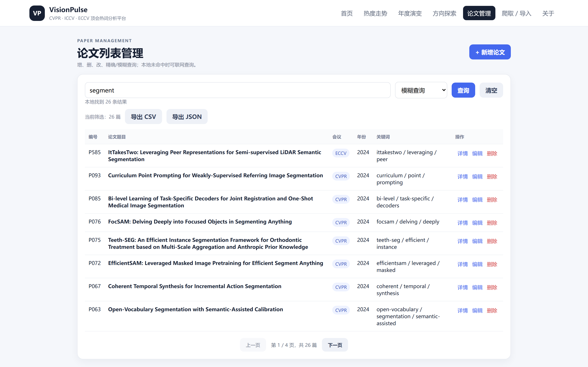Open 方向探索 in the navigation
Image resolution: width=588 pixels, height=367 pixels.
click(444, 13)
